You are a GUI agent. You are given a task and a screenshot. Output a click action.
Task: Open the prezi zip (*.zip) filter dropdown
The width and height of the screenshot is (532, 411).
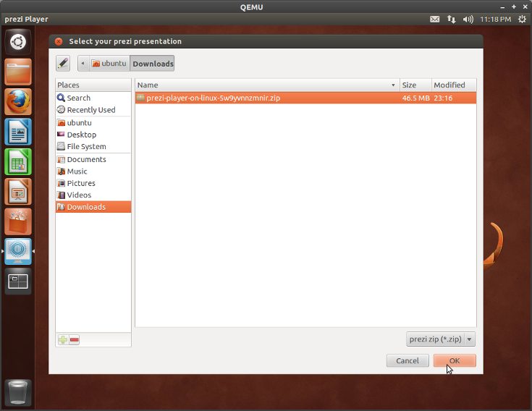coord(441,339)
